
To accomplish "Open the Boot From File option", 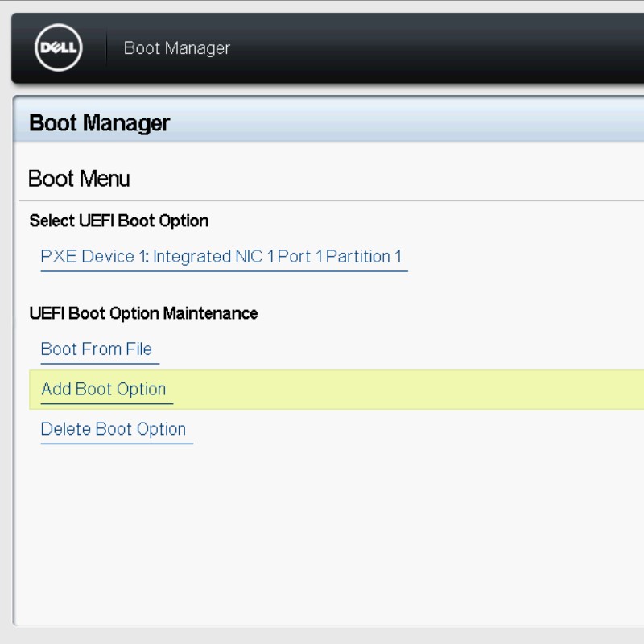I will click(96, 349).
